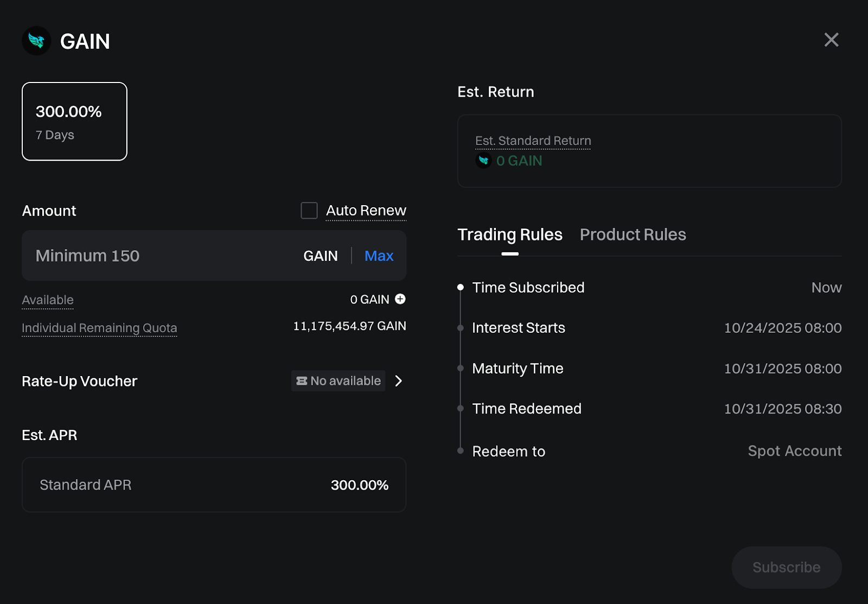868x604 pixels.
Task: Click the GAIN token logo in header
Action: pos(36,41)
